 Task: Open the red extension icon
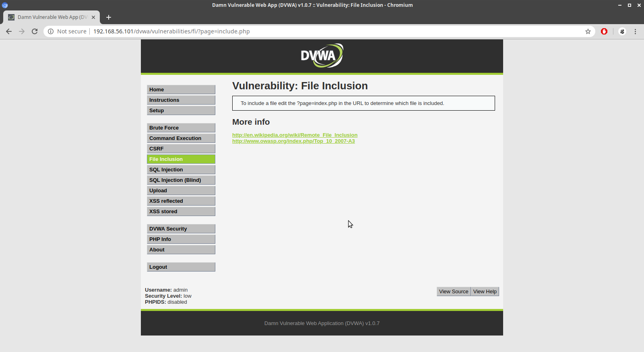pos(604,31)
